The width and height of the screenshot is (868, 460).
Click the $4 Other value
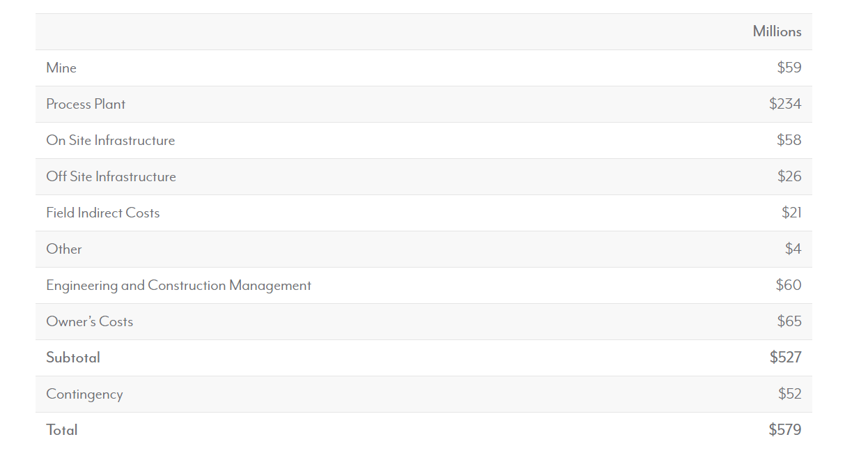(x=793, y=249)
